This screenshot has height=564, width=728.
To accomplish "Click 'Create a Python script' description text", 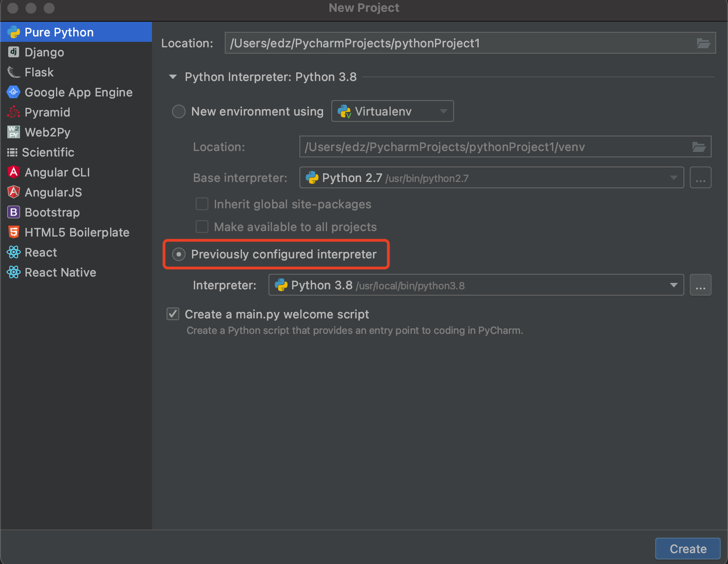I will tap(355, 330).
